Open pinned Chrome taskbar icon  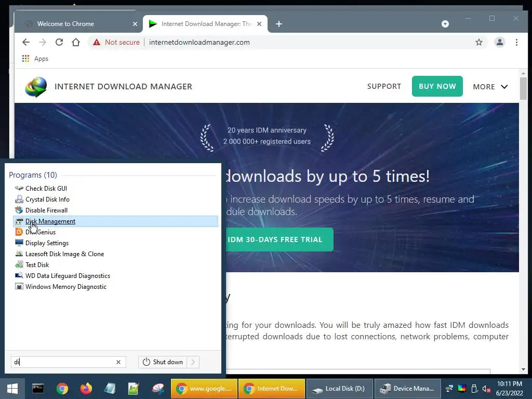(x=62, y=389)
